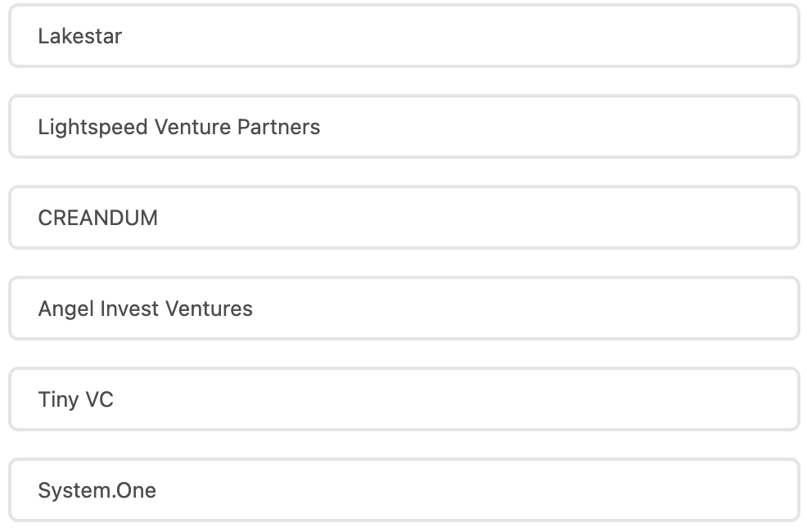Select the Lakestar option

point(403,36)
